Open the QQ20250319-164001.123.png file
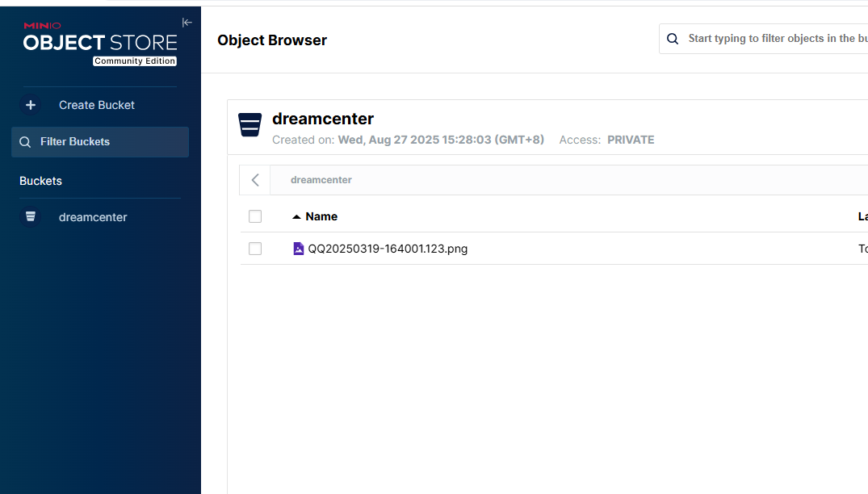This screenshot has width=868, height=494. [x=388, y=249]
